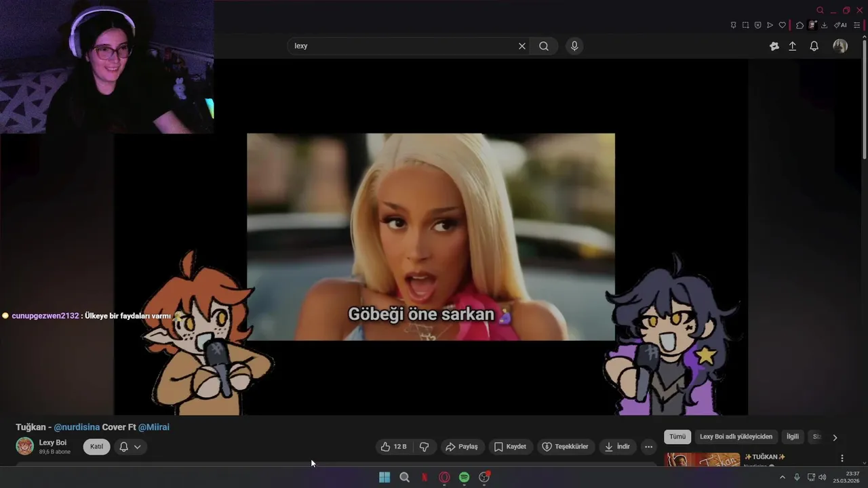
Task: Open the browser extensions cube icon
Action: click(x=800, y=25)
